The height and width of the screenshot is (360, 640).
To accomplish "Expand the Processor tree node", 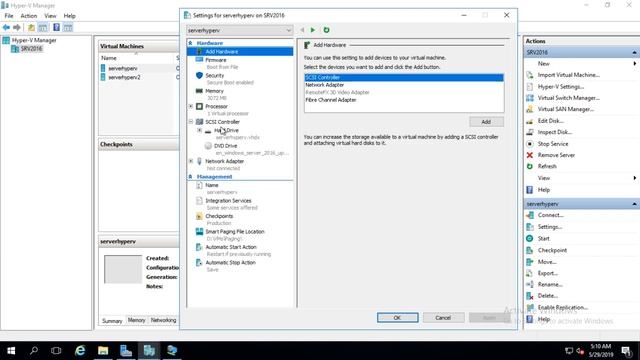I will pos(191,107).
